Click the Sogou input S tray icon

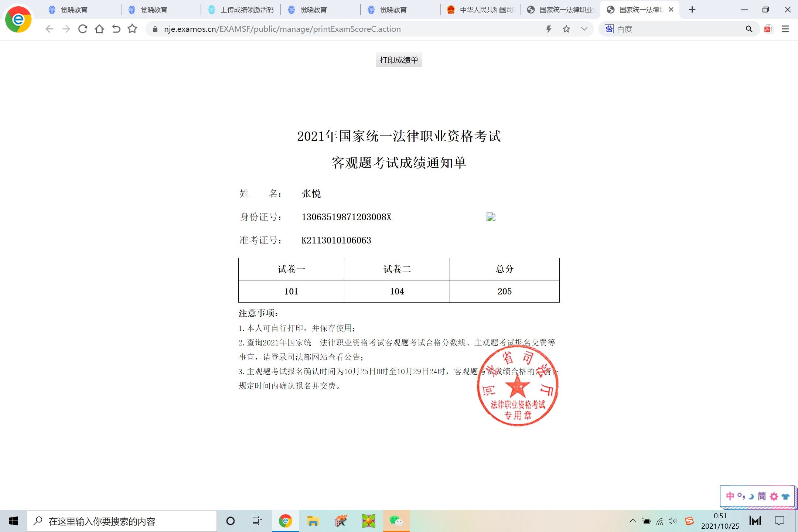[x=689, y=521]
